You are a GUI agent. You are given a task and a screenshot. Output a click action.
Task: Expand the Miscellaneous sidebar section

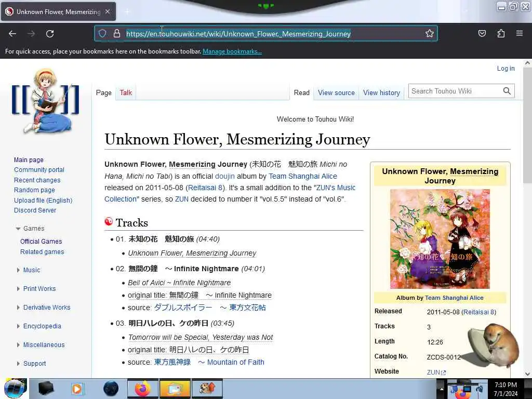(18, 345)
